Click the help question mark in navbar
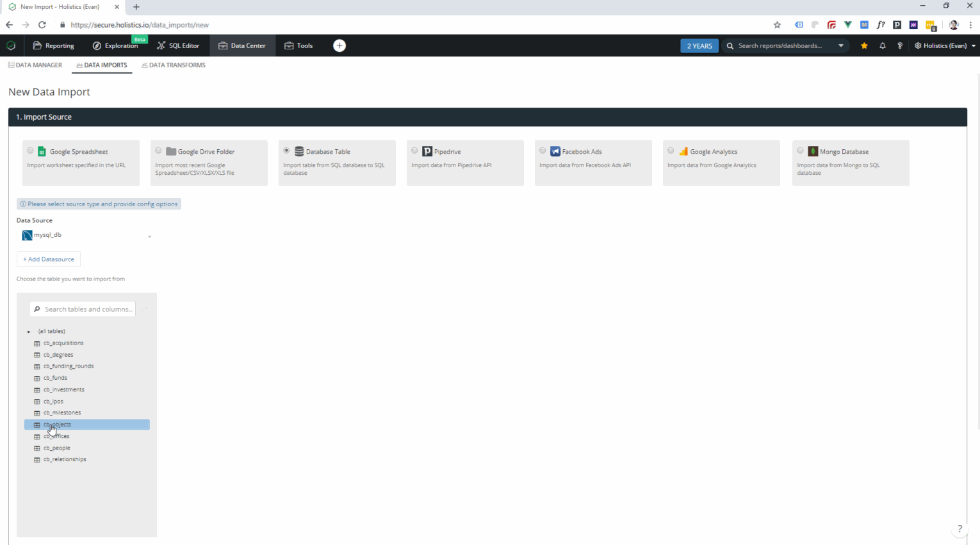Image resolution: width=980 pixels, height=545 pixels. click(x=900, y=45)
